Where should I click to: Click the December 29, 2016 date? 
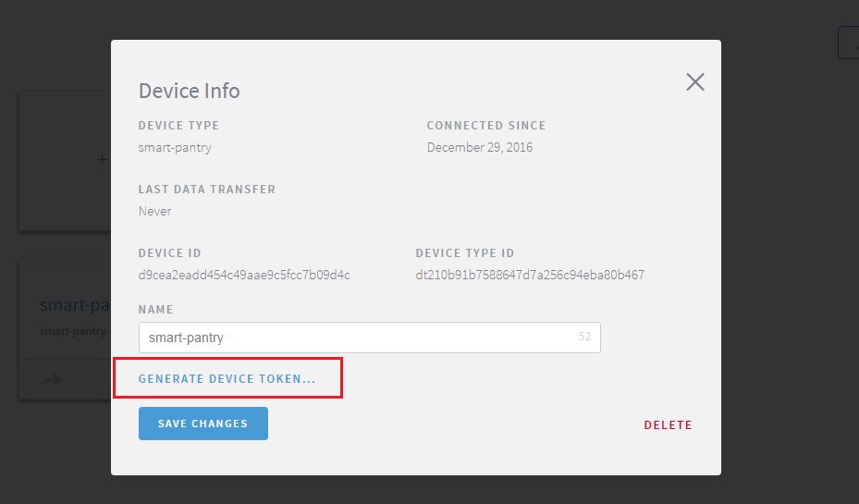coord(480,147)
